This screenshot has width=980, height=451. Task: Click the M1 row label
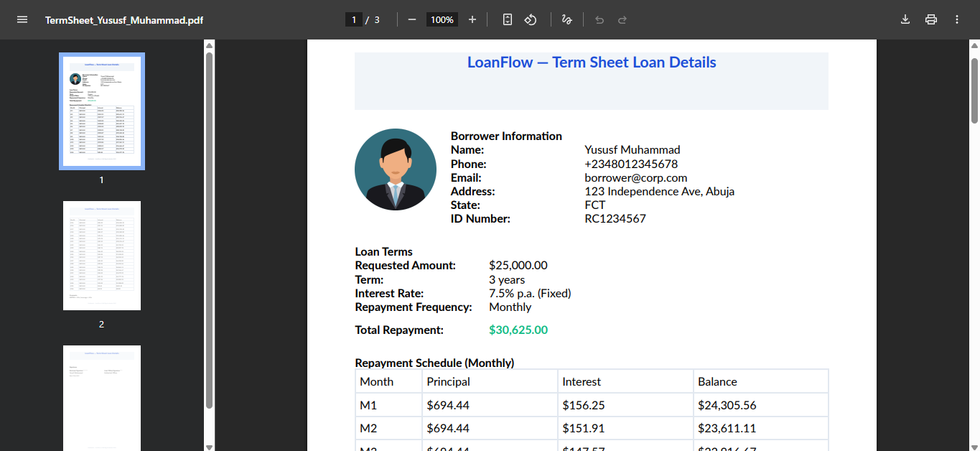tap(368, 405)
